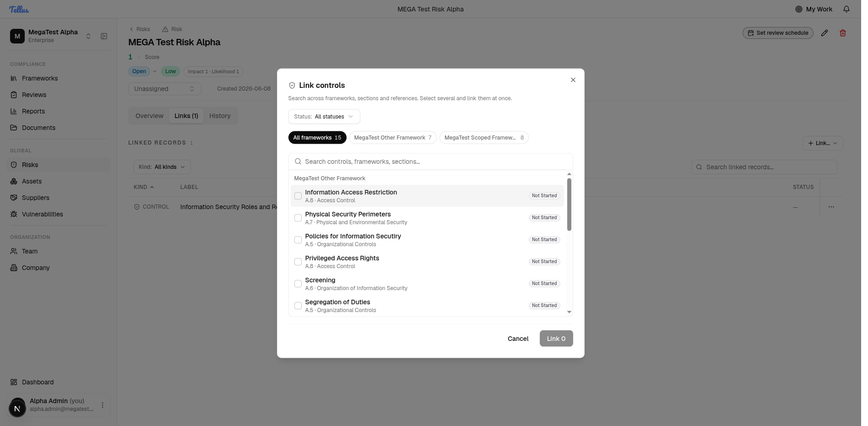The height and width of the screenshot is (426, 868).
Task: Click the Company building icon
Action: pos(14,268)
